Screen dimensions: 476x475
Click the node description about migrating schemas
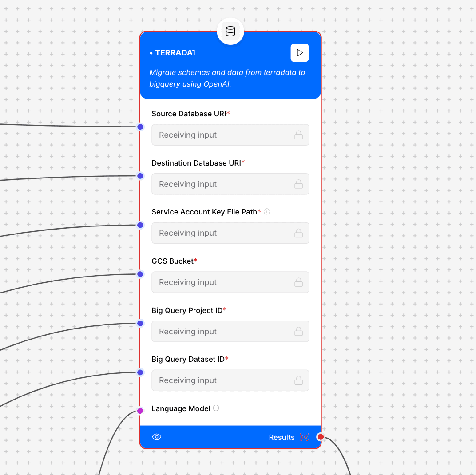click(x=227, y=78)
